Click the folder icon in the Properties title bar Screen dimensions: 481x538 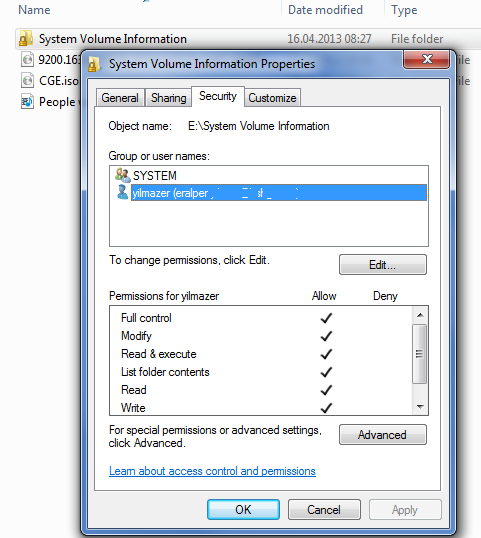click(94, 64)
